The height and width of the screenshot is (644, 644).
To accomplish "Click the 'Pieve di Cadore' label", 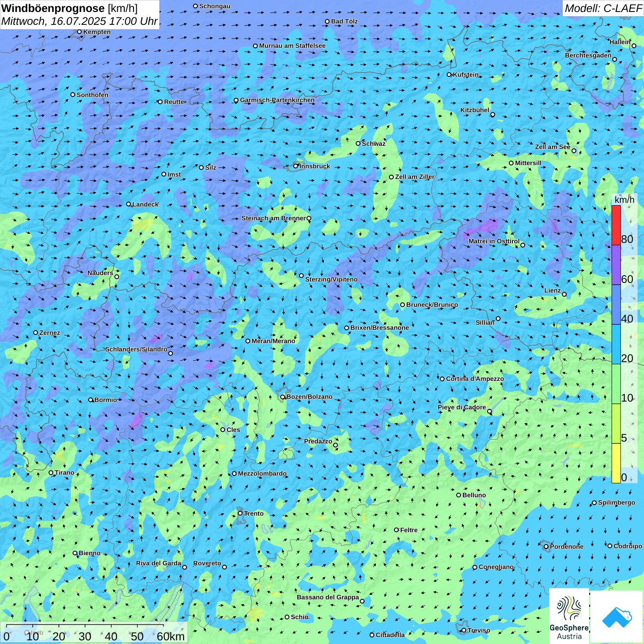I will click(x=462, y=407).
